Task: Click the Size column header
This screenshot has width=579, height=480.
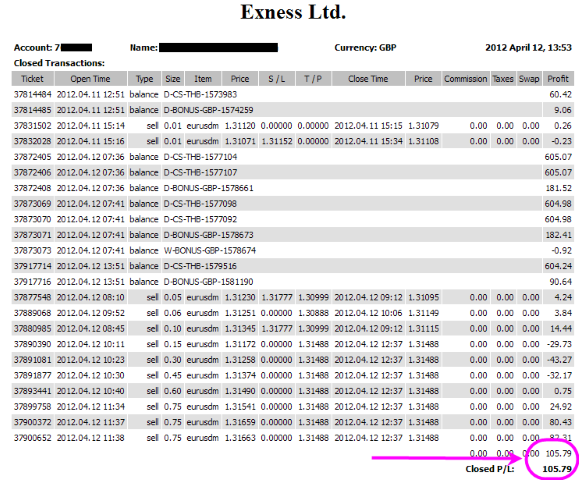Action: 173,79
